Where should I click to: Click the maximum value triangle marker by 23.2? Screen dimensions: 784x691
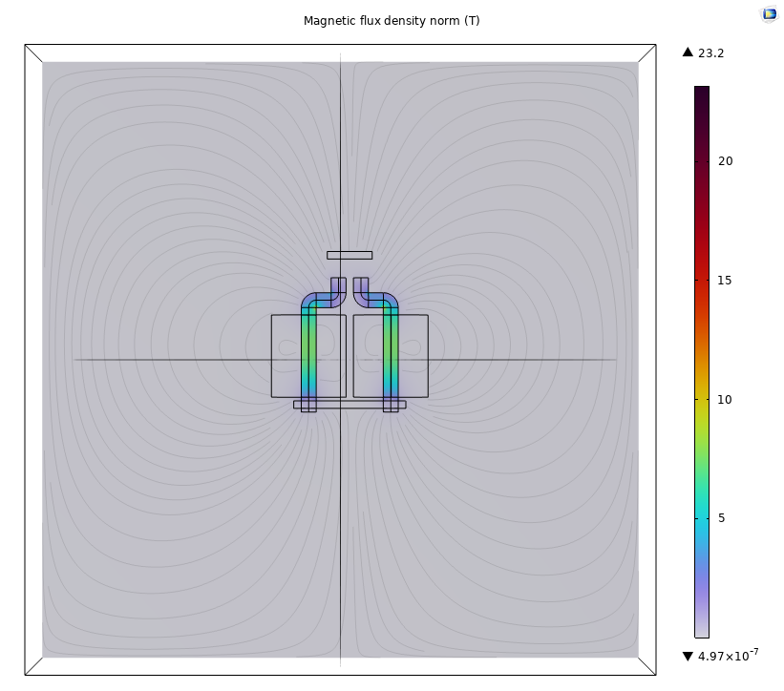[688, 53]
